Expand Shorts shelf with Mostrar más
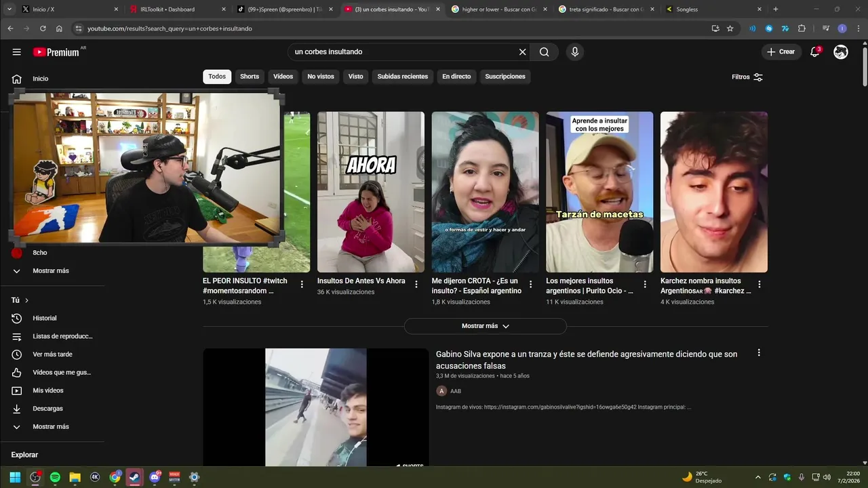Viewport: 868px width, 488px height. tap(485, 326)
